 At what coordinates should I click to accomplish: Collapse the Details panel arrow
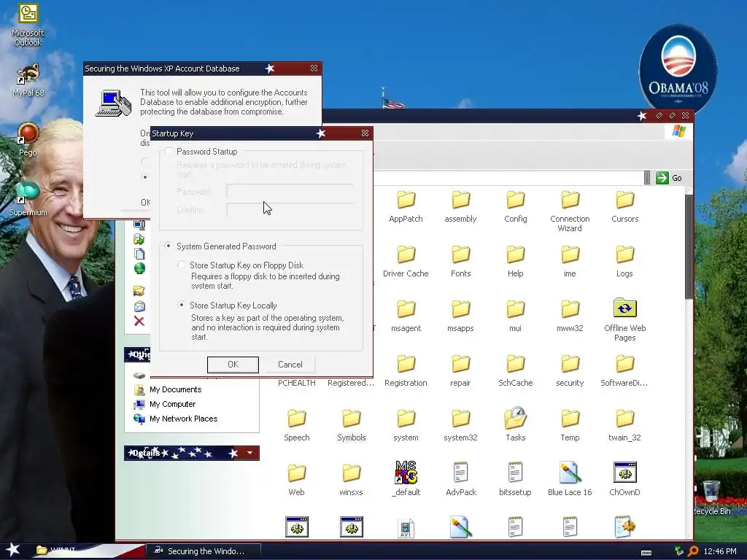pos(250,453)
